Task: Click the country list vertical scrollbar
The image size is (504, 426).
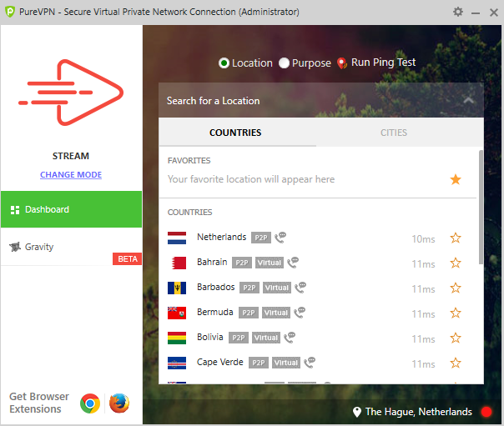Action: (x=481, y=207)
